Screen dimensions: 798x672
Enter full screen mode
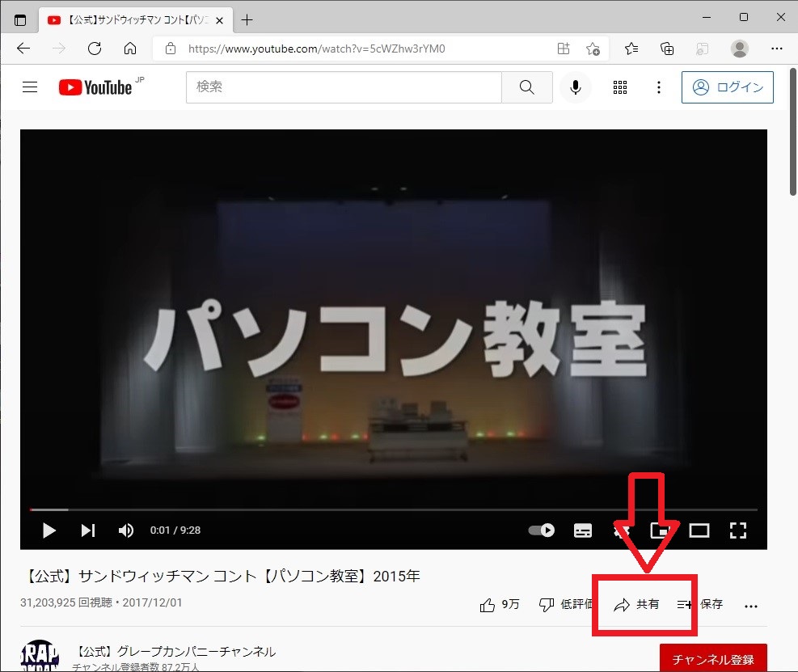pos(738,530)
